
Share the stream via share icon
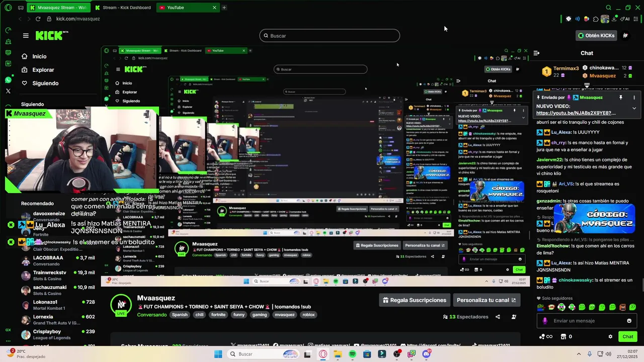pos(498,317)
